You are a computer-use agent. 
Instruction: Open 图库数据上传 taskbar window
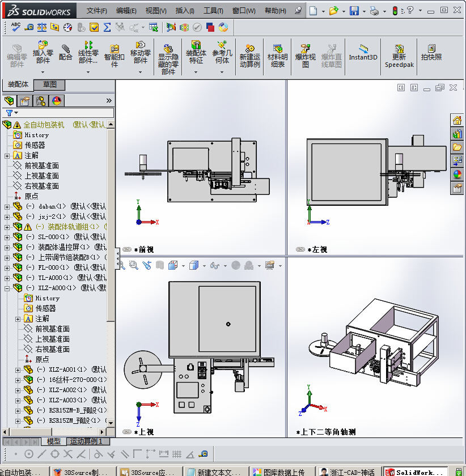pyautogui.click(x=282, y=472)
